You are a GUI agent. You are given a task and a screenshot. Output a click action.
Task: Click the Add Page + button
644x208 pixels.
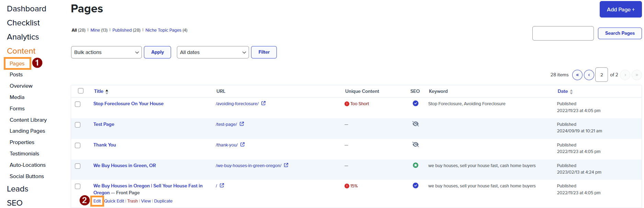click(x=621, y=9)
